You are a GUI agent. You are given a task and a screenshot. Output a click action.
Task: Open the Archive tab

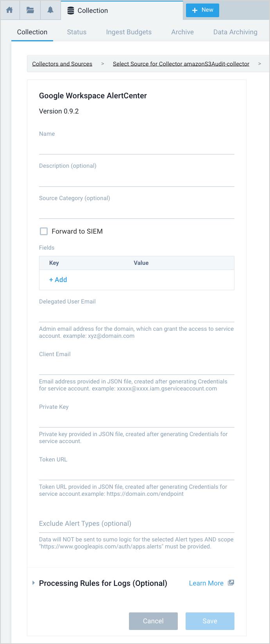(182, 32)
